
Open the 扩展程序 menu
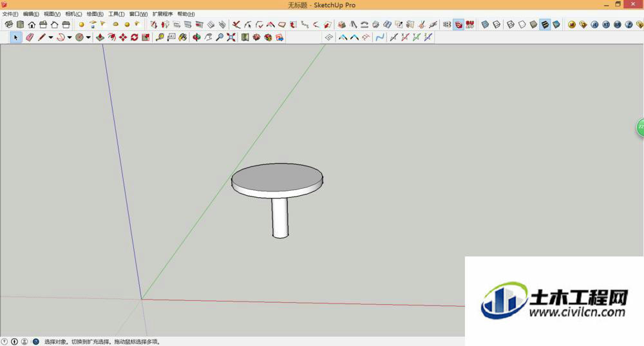tap(163, 14)
